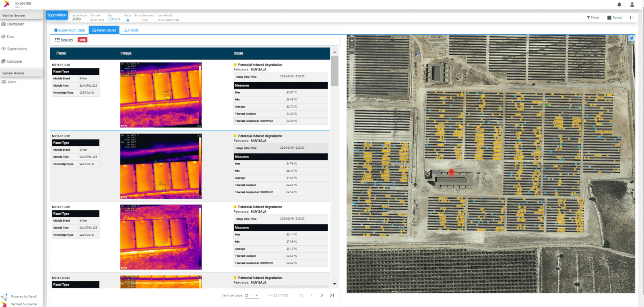Click the Issue column header
Viewport: 644px width, 307px height.
coord(238,53)
